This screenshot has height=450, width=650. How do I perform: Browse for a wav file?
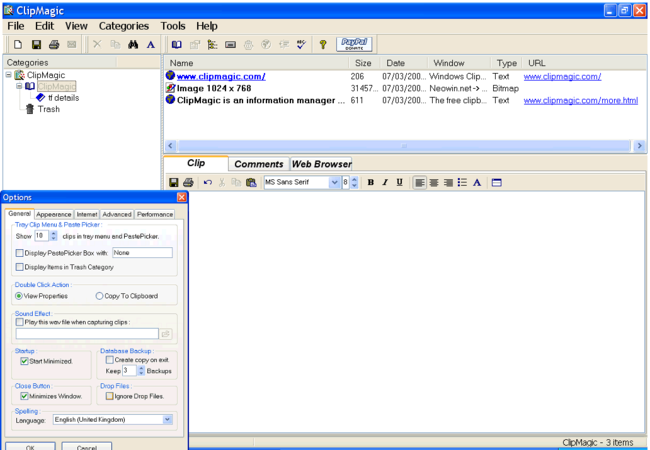pyautogui.click(x=166, y=334)
